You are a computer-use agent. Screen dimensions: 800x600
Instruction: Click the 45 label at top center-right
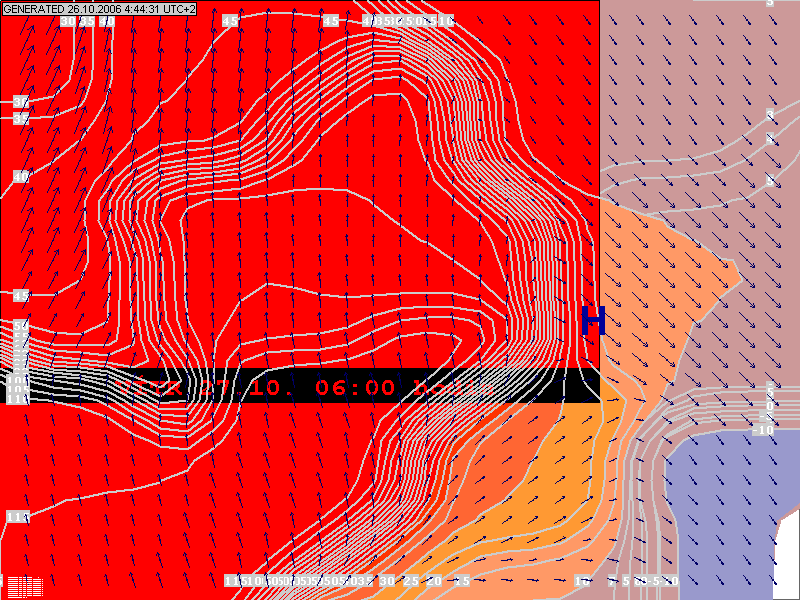click(331, 21)
